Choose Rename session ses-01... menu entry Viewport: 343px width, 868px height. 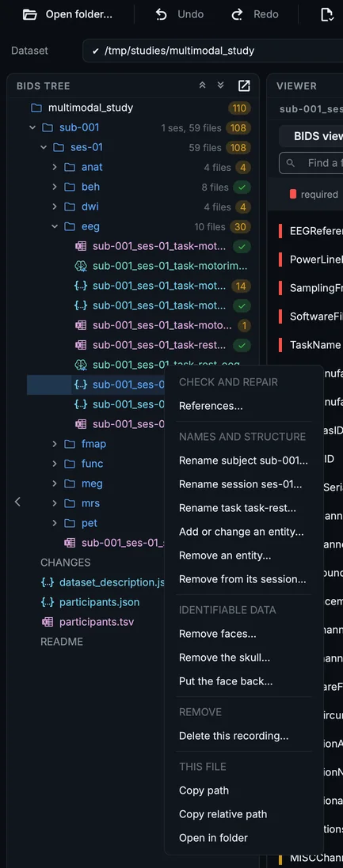244,484
